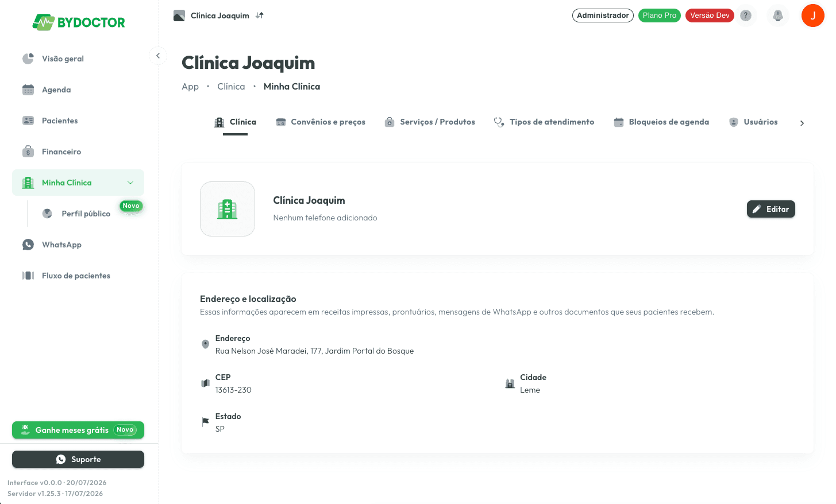
Task: Click the Plano Pro badge
Action: pos(660,15)
